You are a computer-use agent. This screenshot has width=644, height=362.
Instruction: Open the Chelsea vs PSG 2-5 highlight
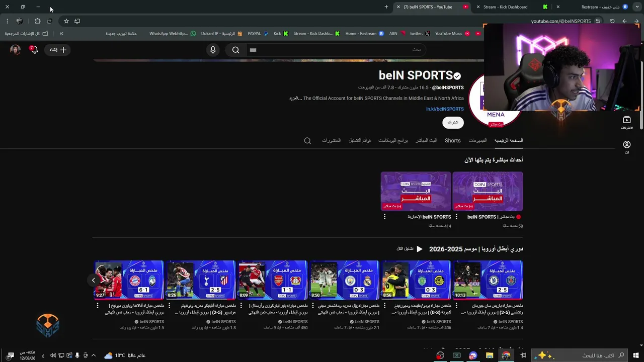(x=488, y=280)
